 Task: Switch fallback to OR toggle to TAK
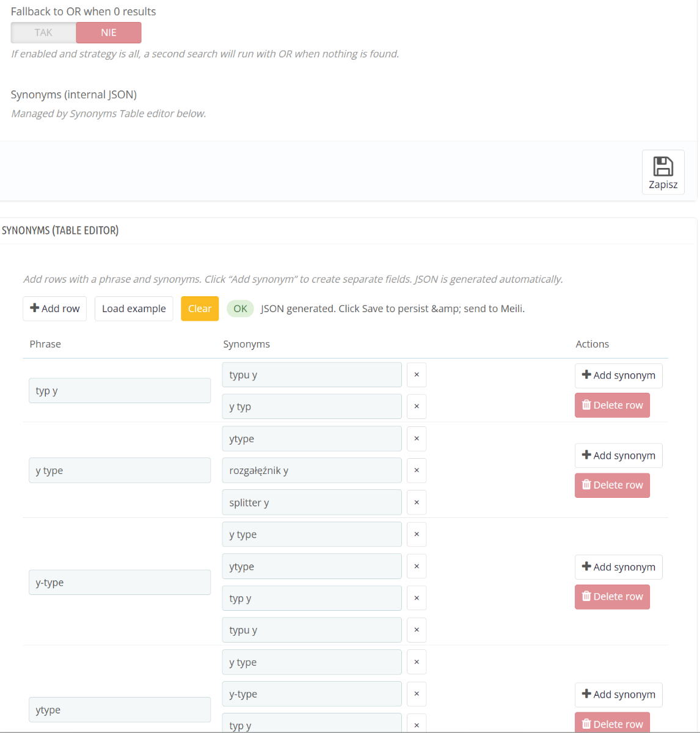[43, 33]
